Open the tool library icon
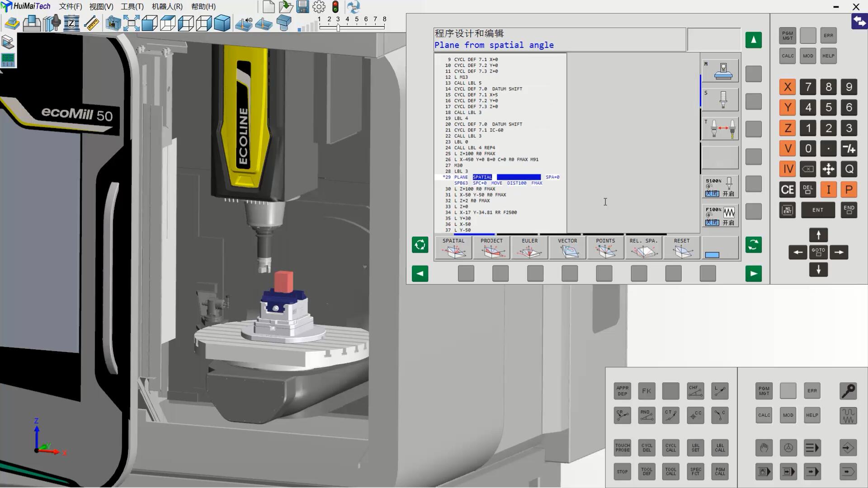This screenshot has height=488, width=868. (52, 23)
